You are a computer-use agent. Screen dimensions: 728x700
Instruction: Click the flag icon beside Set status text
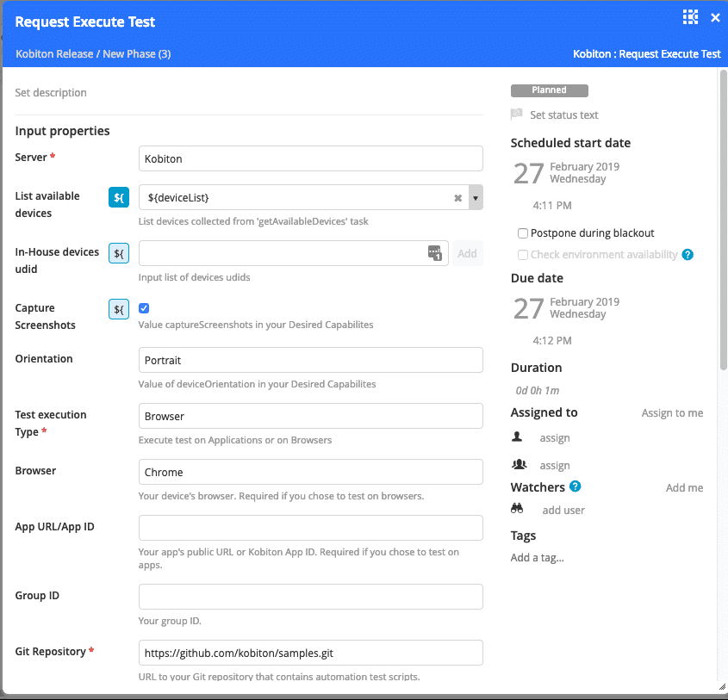(x=517, y=115)
